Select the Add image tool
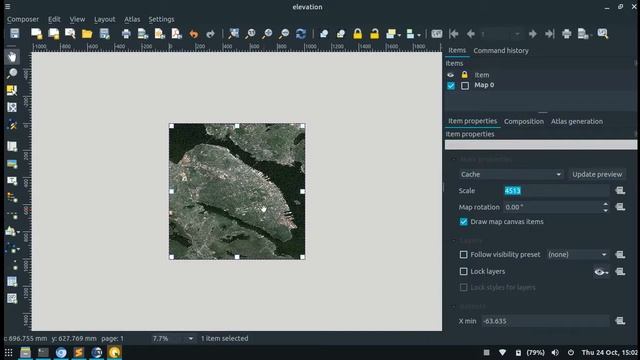 [12, 164]
